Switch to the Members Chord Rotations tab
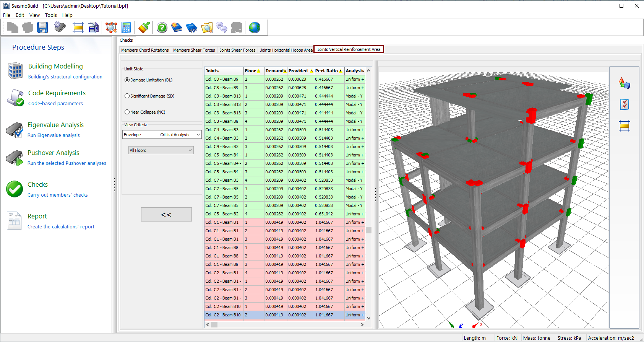 click(x=145, y=50)
